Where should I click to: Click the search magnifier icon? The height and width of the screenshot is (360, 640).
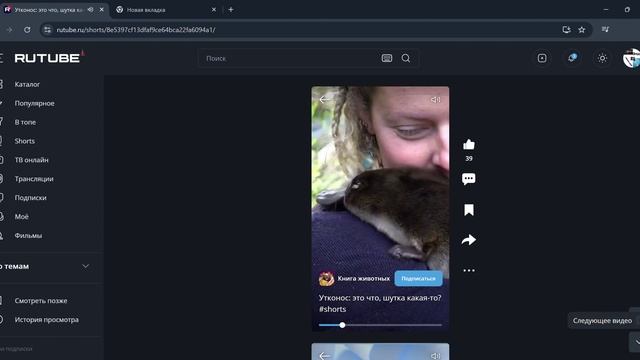[x=406, y=58]
